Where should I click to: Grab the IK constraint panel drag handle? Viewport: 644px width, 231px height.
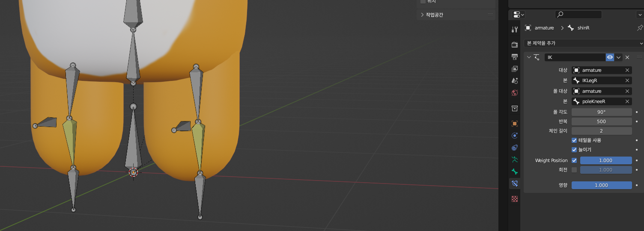[640, 57]
